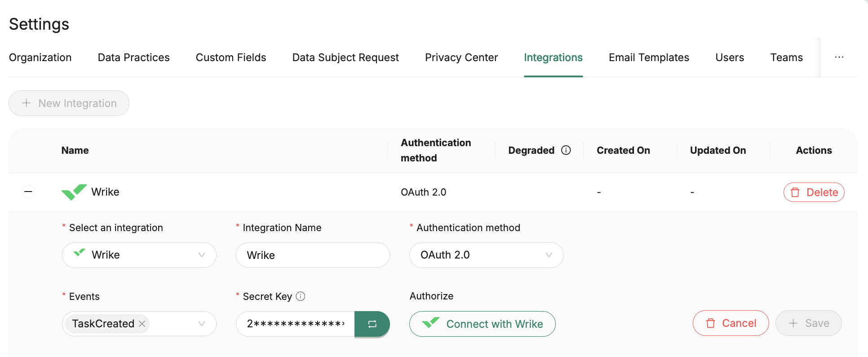Open the three-dots more tabs menu
Image resolution: width=868 pixels, height=357 pixels.
coord(839,58)
